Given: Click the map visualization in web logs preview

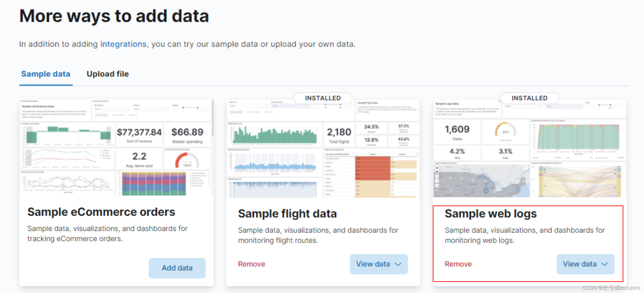Looking at the screenshot, I should [481, 180].
